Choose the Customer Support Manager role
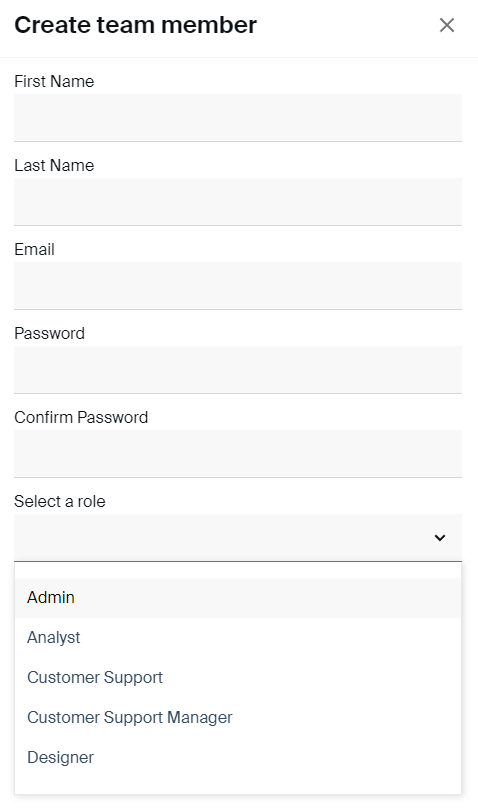 pyautogui.click(x=238, y=718)
